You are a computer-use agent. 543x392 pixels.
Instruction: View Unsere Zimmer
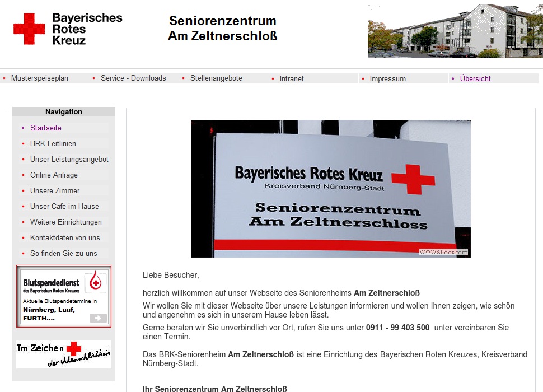pos(54,190)
